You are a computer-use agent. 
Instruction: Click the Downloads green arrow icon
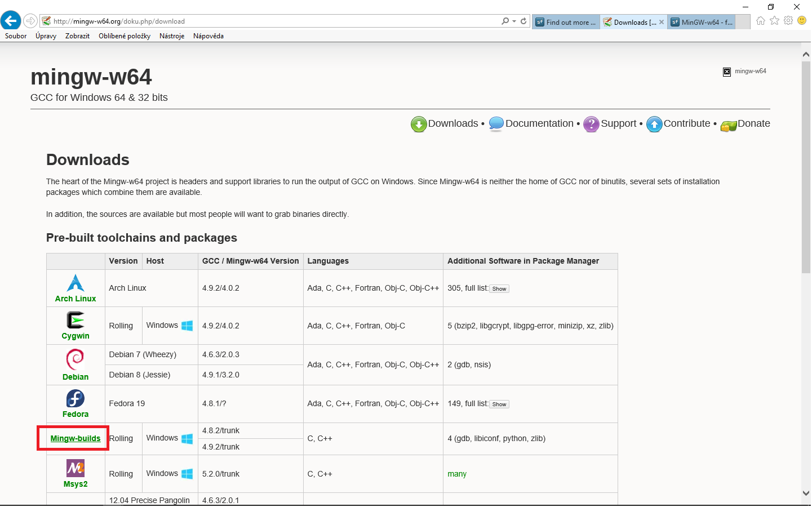pyautogui.click(x=419, y=124)
